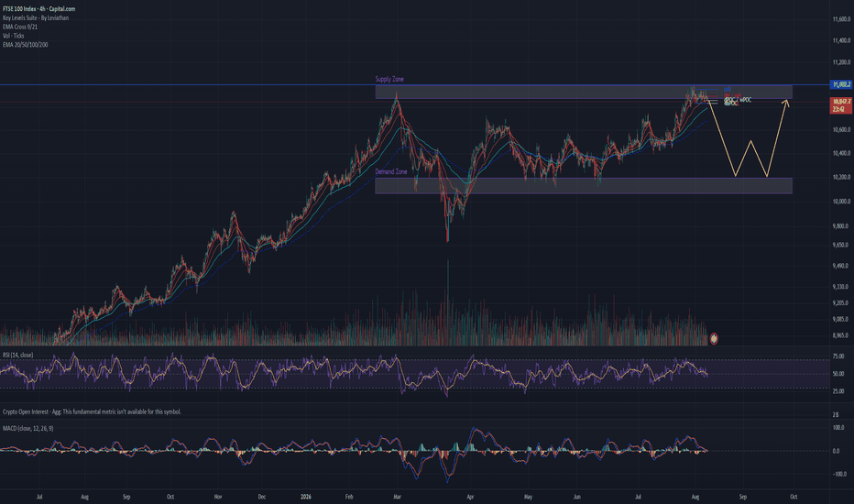The image size is (854, 504).
Task: Click 9,205.0 on the price axis
Action: pos(841,303)
